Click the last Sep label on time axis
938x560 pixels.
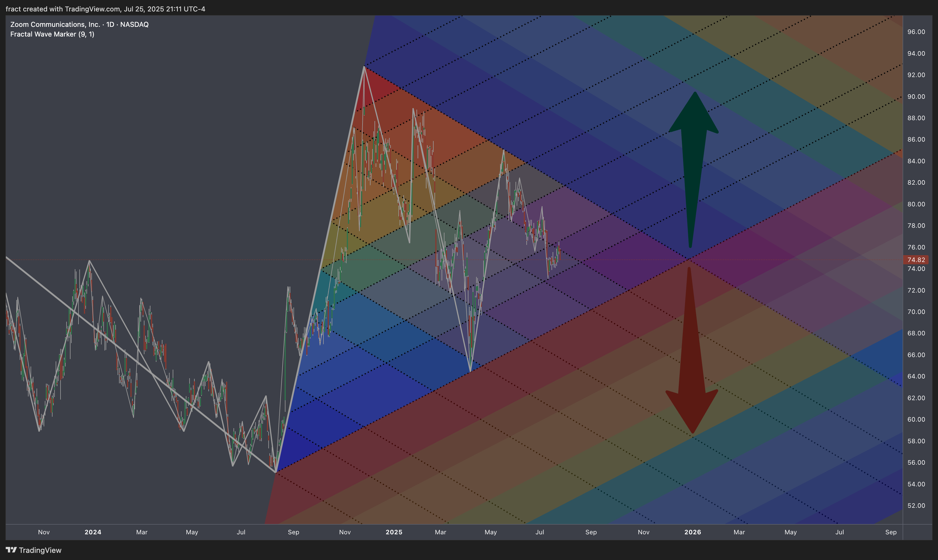click(891, 532)
